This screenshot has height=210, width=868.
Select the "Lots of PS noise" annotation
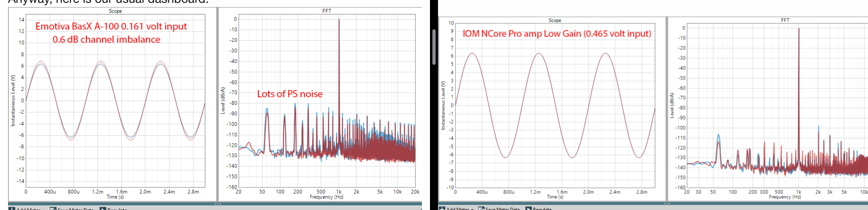(x=290, y=94)
